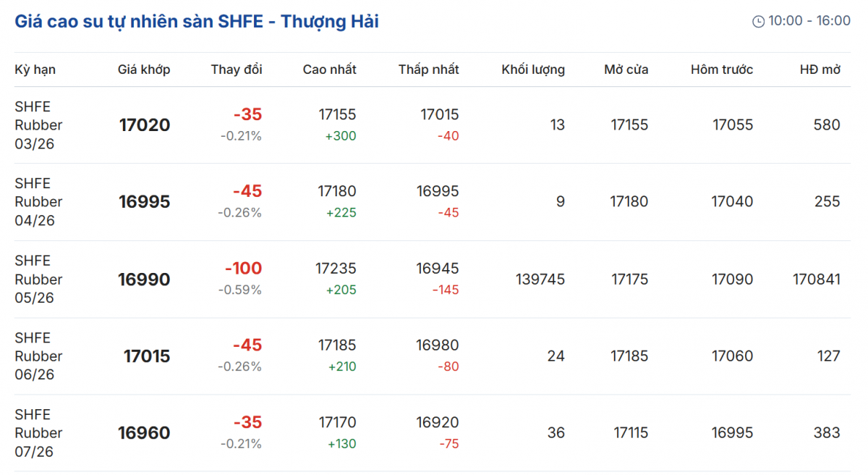Image resolution: width=868 pixels, height=475 pixels.
Task: Click the Giá khớp column header
Action: pyautogui.click(x=144, y=70)
